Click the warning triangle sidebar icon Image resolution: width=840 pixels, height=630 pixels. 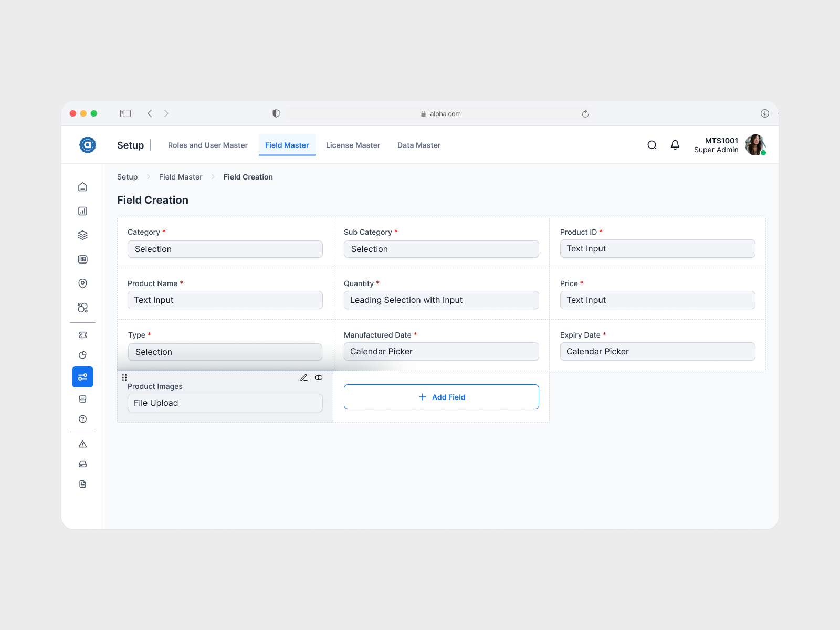coord(82,444)
